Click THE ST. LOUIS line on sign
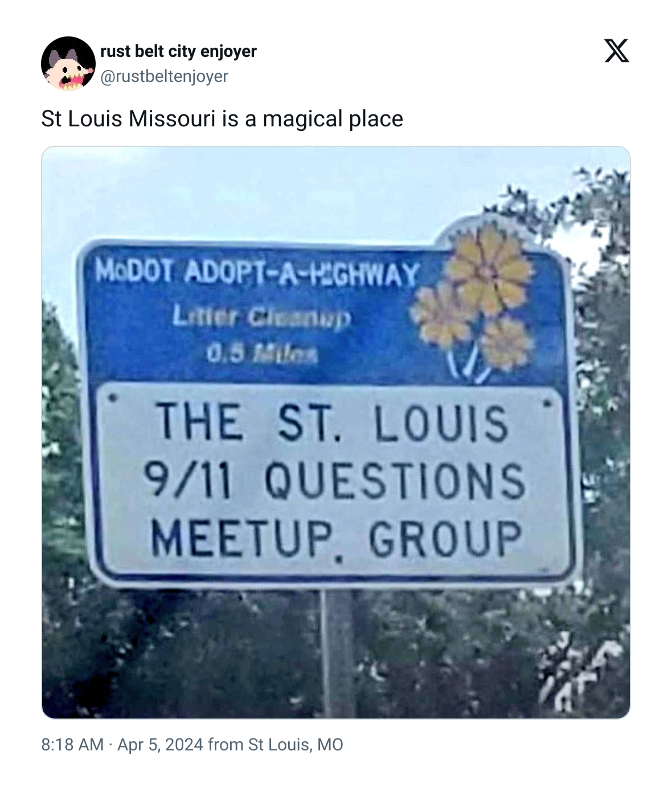The image size is (672, 792). 333,422
